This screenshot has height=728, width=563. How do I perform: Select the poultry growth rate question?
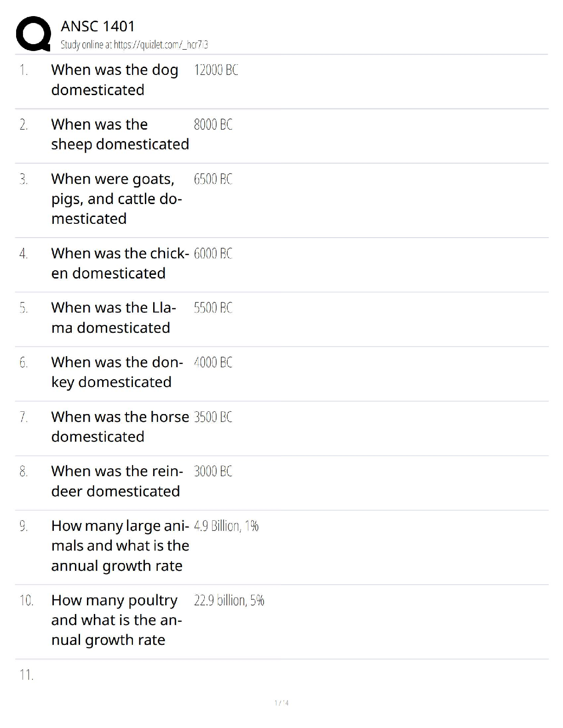click(x=116, y=620)
